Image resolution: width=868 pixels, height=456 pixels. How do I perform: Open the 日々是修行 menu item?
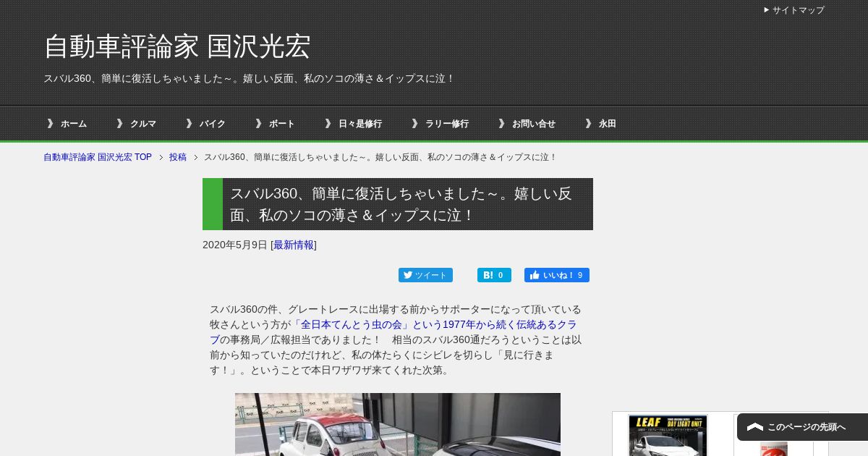[x=360, y=124]
